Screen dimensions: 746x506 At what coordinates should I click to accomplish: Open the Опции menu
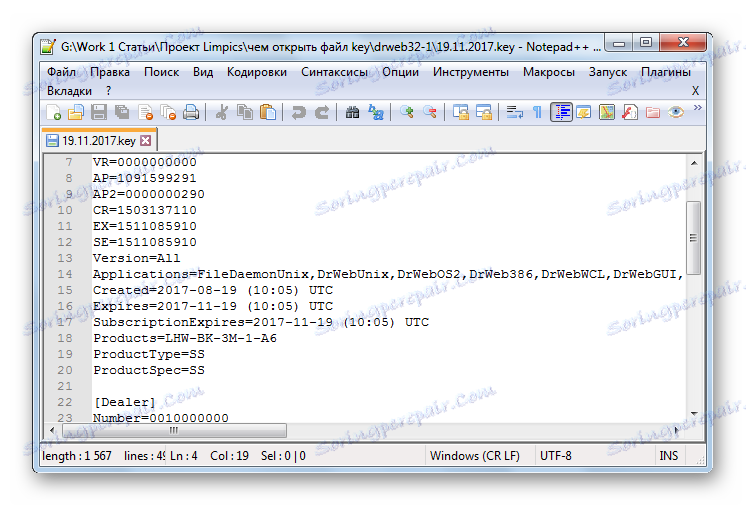pyautogui.click(x=401, y=72)
